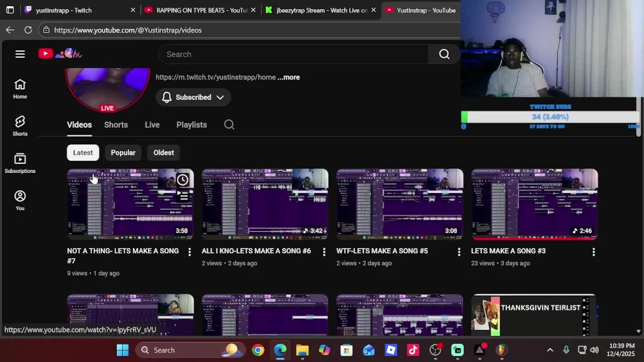This screenshot has height=362, width=644.
Task: Open ALL I KNO-LETS MAKE A SONG #6 title
Action: pyautogui.click(x=256, y=251)
